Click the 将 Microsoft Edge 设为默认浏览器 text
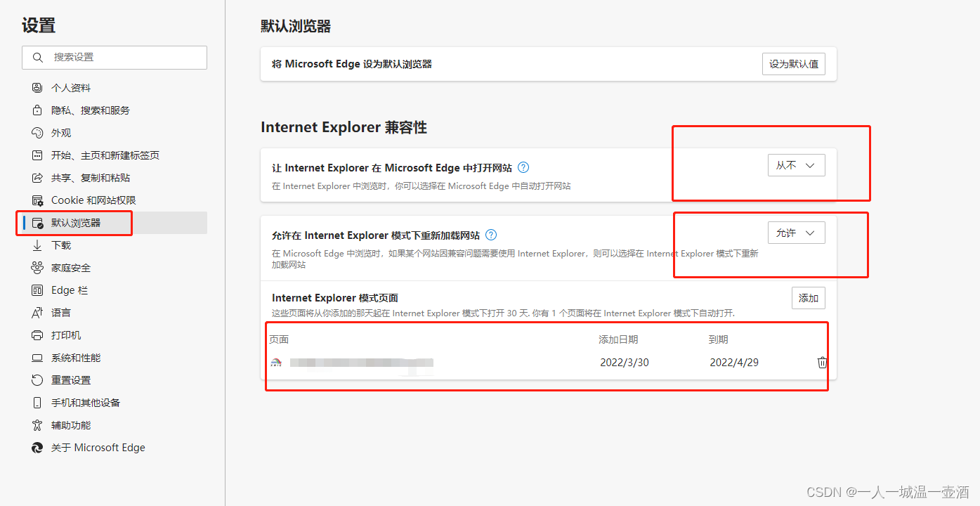This screenshot has height=506, width=980. coord(351,64)
